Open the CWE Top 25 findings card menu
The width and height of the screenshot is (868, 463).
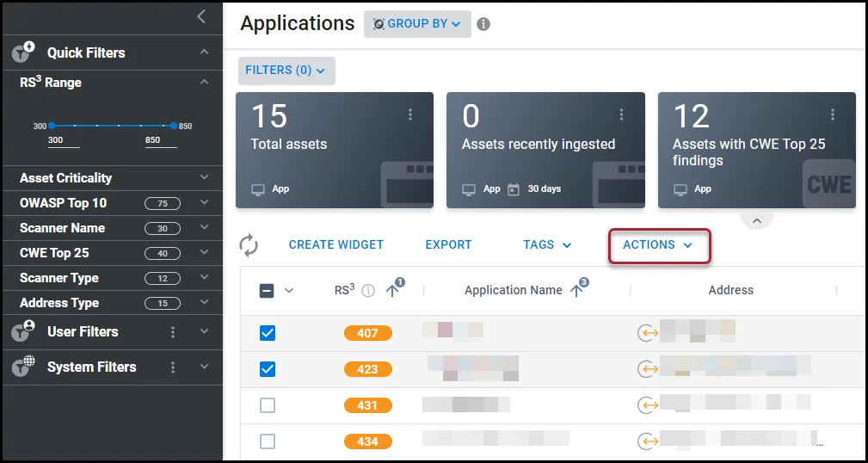833,114
